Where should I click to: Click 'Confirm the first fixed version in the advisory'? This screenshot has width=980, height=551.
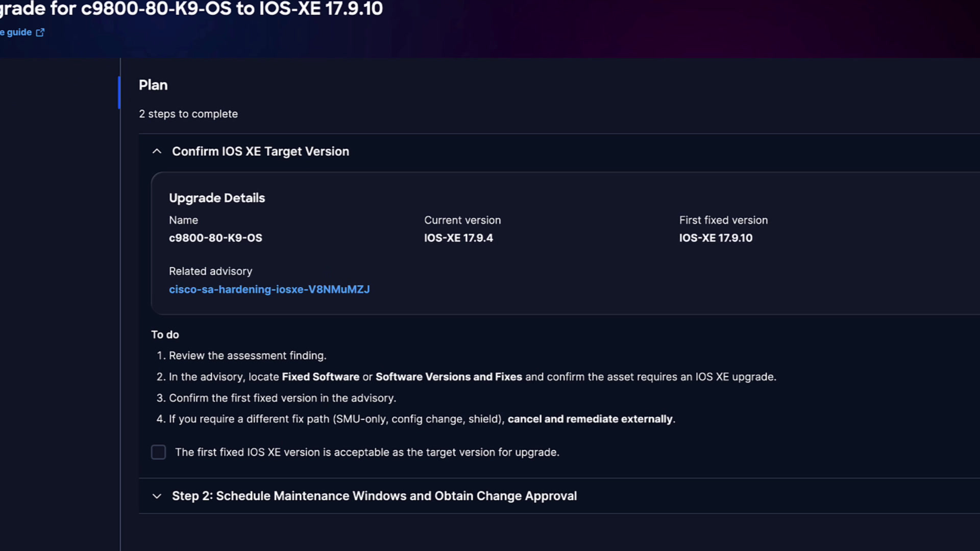pyautogui.click(x=282, y=398)
